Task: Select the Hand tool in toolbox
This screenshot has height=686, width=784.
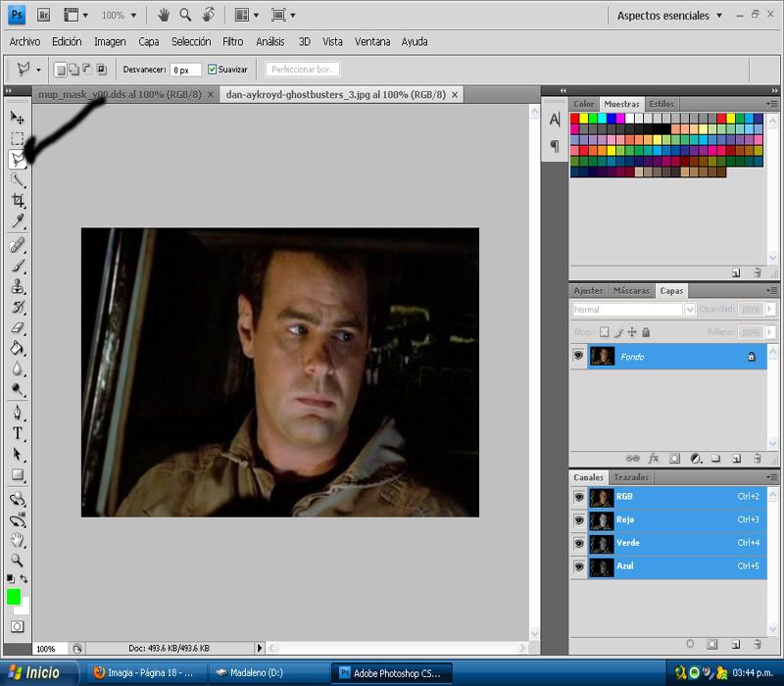Action: (18, 540)
